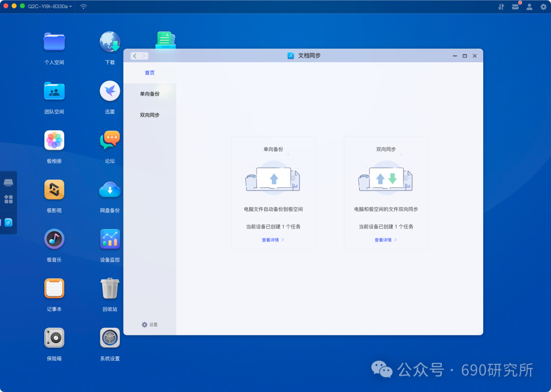Open the 极影视 video app
This screenshot has height=392, width=551.
click(54, 189)
